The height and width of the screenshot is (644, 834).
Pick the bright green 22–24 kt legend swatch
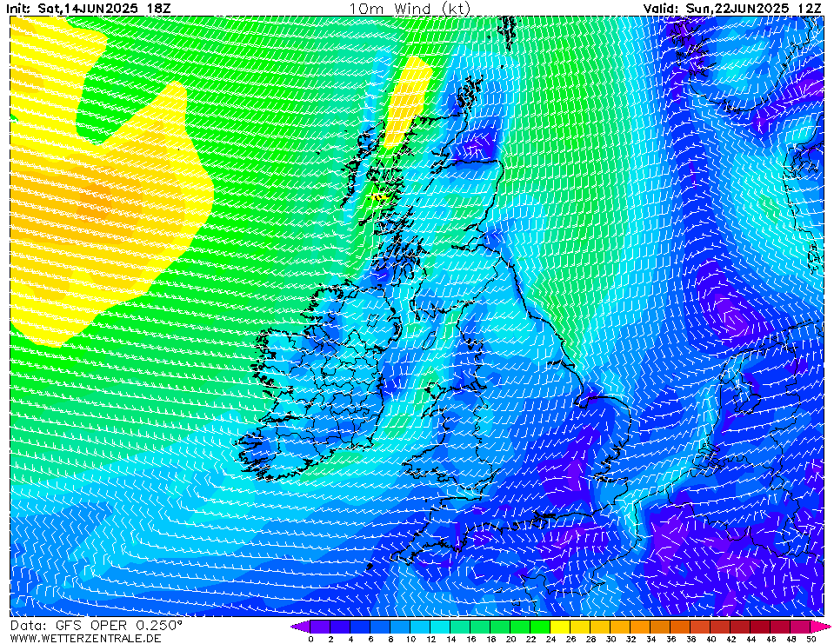coord(540,627)
